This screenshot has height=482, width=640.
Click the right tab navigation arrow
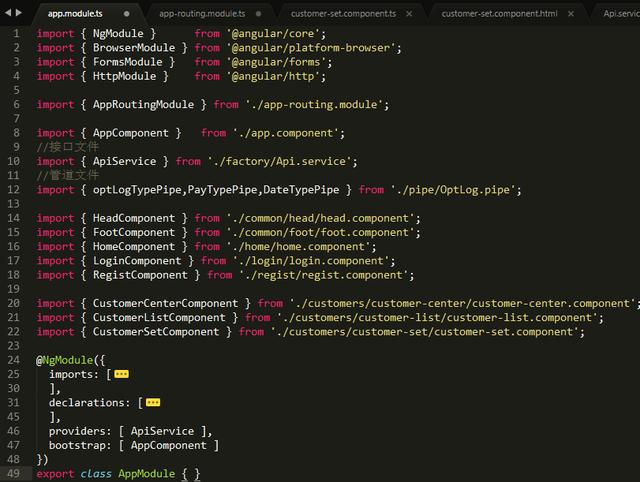(x=18, y=13)
